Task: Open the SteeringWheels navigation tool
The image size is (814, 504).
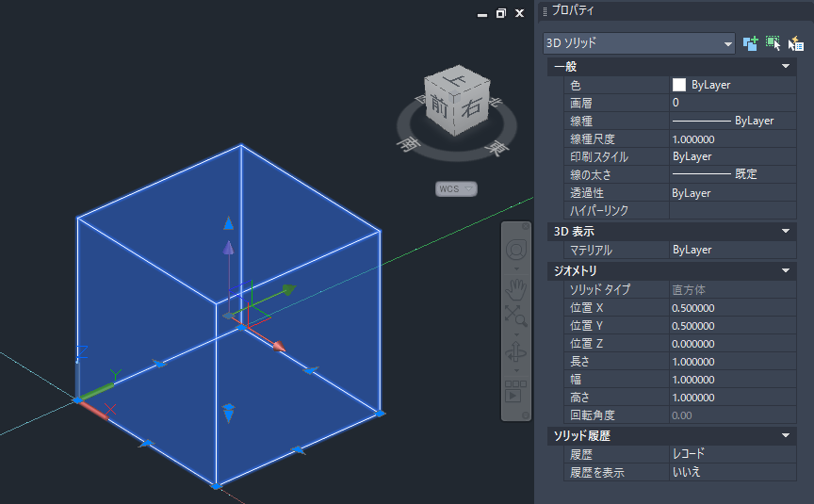Action: [x=516, y=250]
